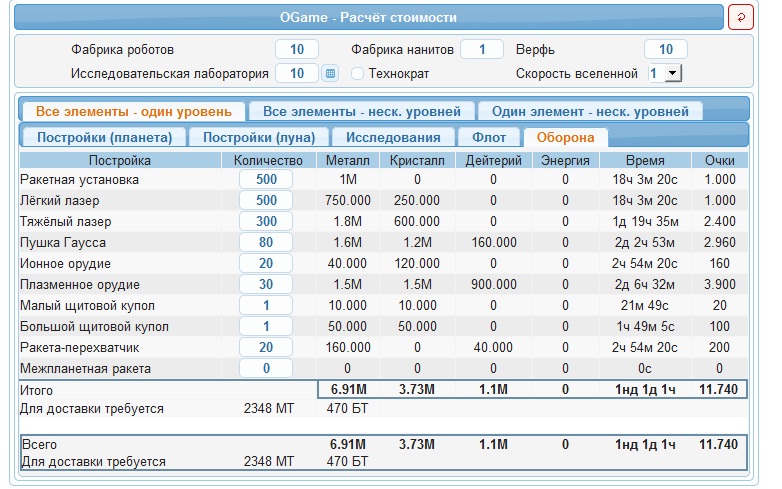The image size is (782, 489).
Task: Open the research lab calculator icon
Action: 330,73
